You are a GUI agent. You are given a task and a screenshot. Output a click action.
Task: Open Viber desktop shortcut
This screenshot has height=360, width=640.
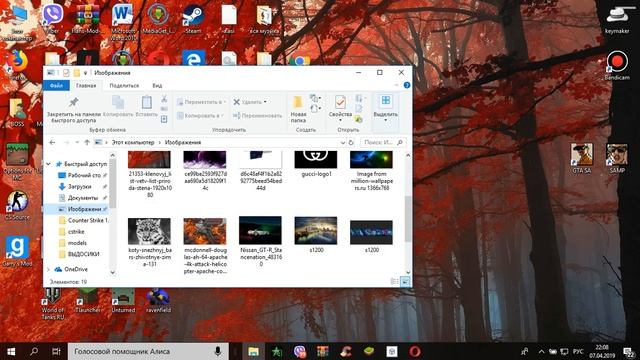tap(52, 18)
